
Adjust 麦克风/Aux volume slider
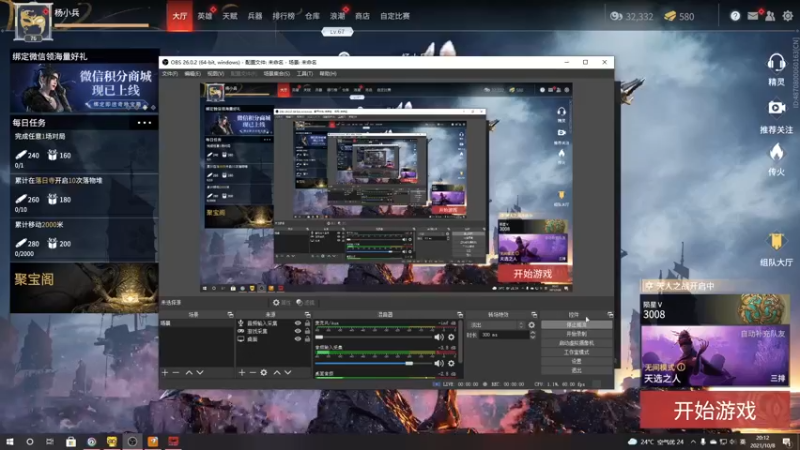(373, 337)
